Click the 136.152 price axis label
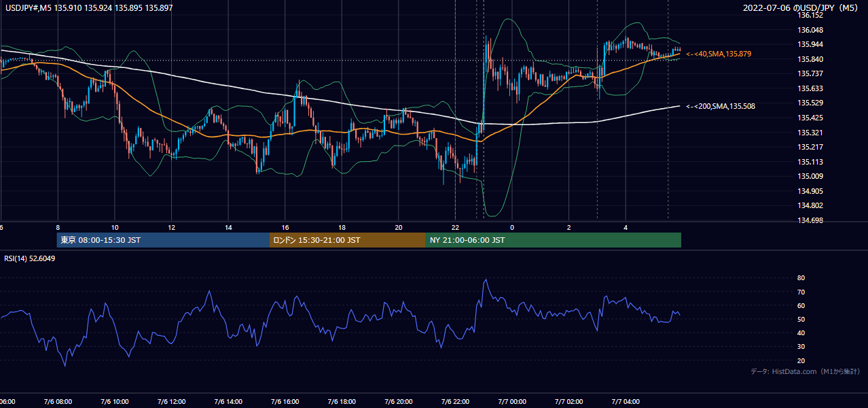This screenshot has width=868, height=408. pos(810,15)
